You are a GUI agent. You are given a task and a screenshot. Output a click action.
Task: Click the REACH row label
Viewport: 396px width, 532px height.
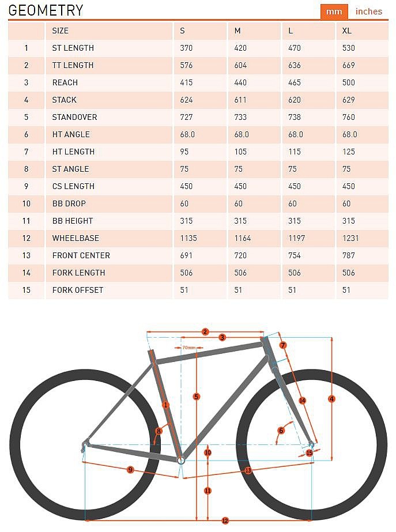point(65,82)
